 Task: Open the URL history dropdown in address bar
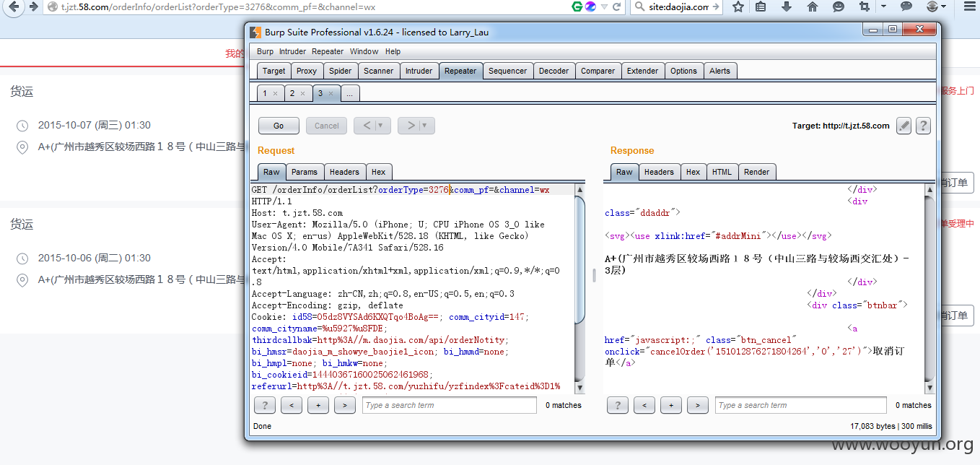(604, 7)
